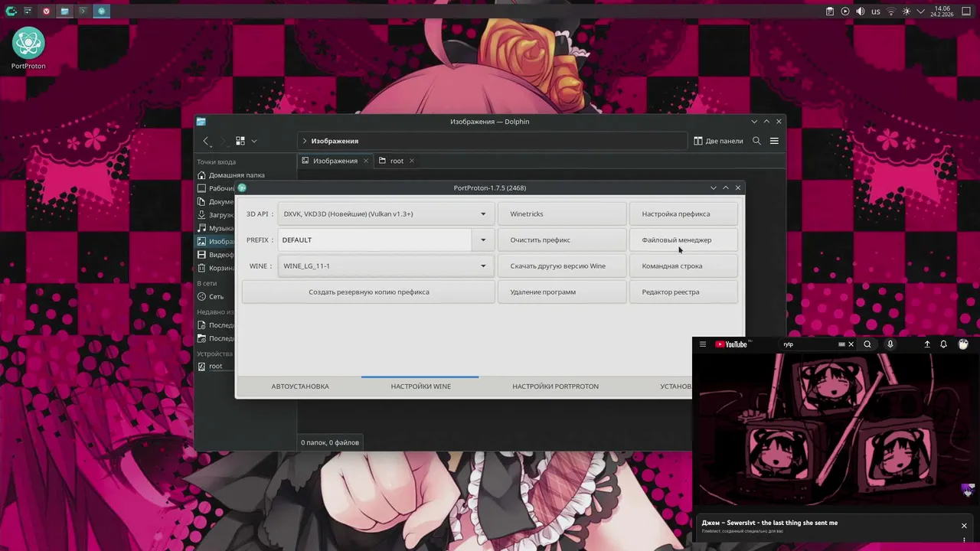The height and width of the screenshot is (551, 980).
Task: Open the Vivaldi browser task in the top panel
Action: click(47, 11)
